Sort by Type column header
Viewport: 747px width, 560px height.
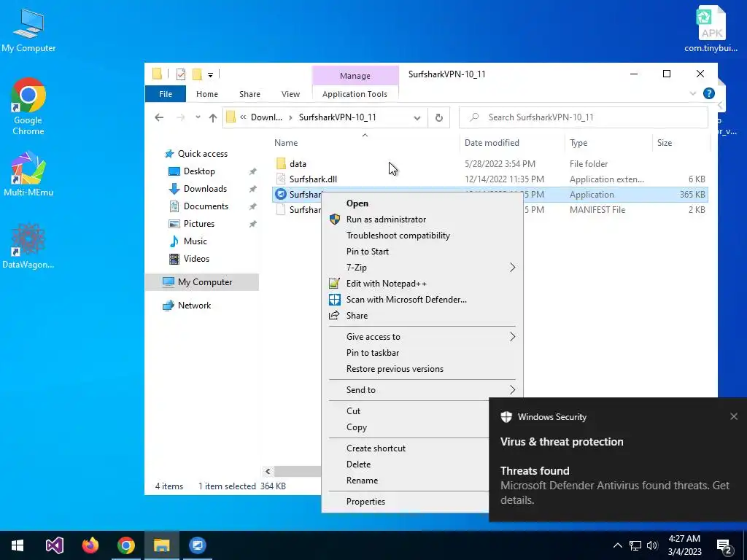[578, 143]
